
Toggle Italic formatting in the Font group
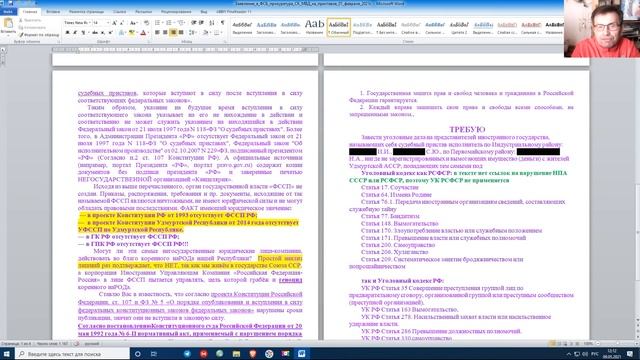click(75, 32)
